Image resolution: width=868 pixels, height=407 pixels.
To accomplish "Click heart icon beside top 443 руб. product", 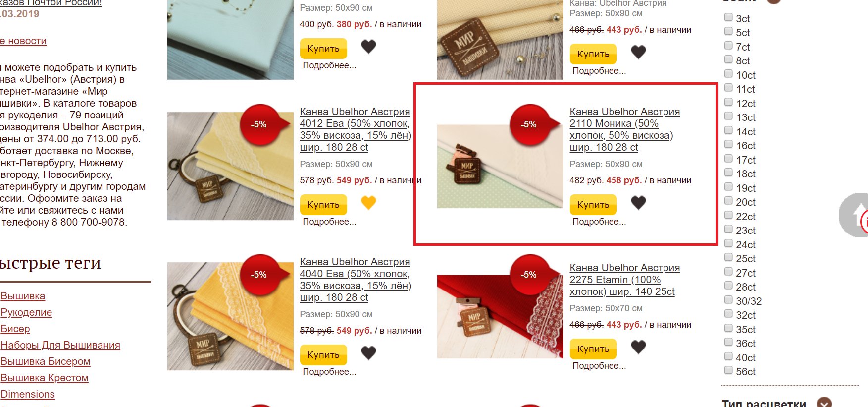I will tap(638, 52).
